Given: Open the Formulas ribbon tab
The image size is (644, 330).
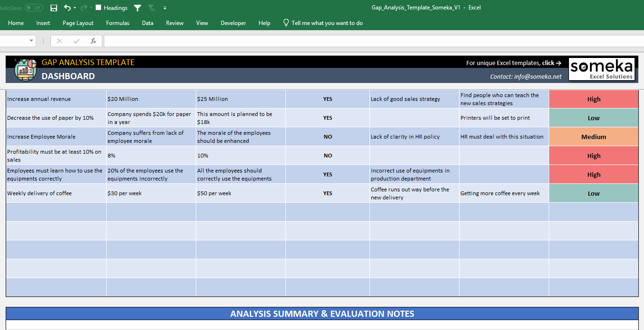Looking at the screenshot, I should click(x=117, y=23).
